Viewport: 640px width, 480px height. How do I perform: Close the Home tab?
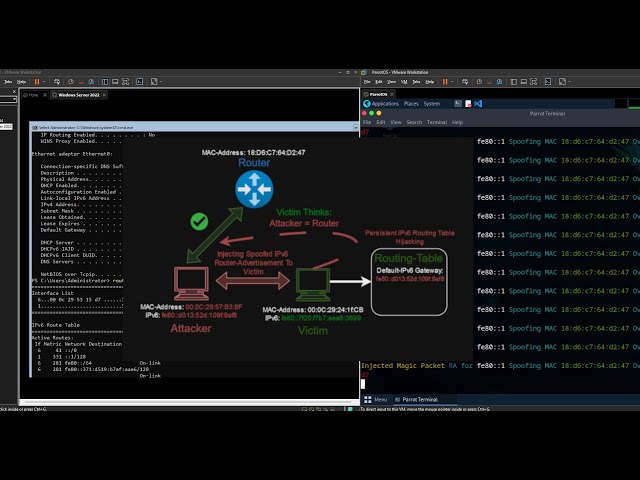(x=45, y=95)
